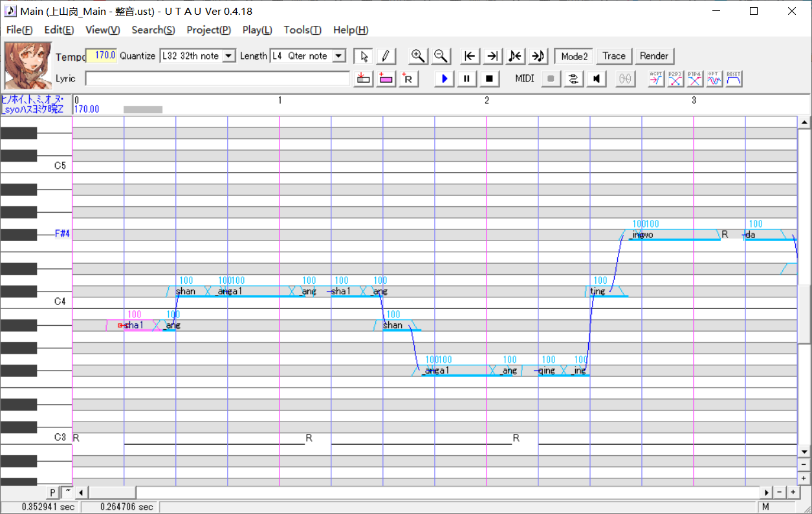Open the Quantize dropdown

(228, 56)
